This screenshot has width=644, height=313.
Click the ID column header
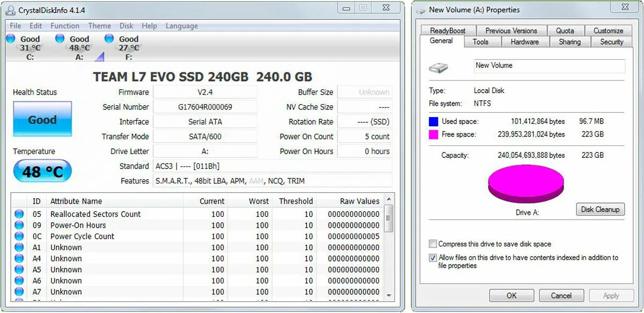pos(36,201)
